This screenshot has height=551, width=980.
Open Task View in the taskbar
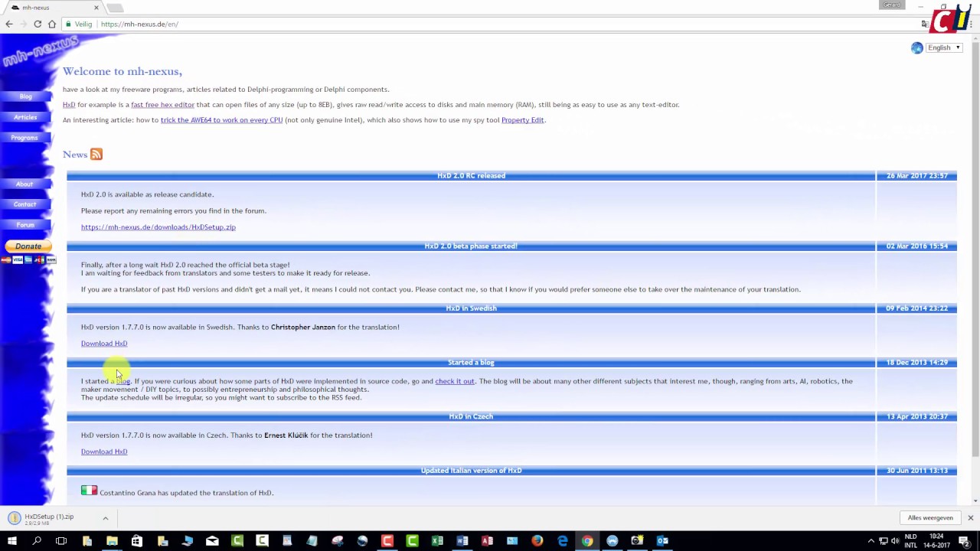61,541
